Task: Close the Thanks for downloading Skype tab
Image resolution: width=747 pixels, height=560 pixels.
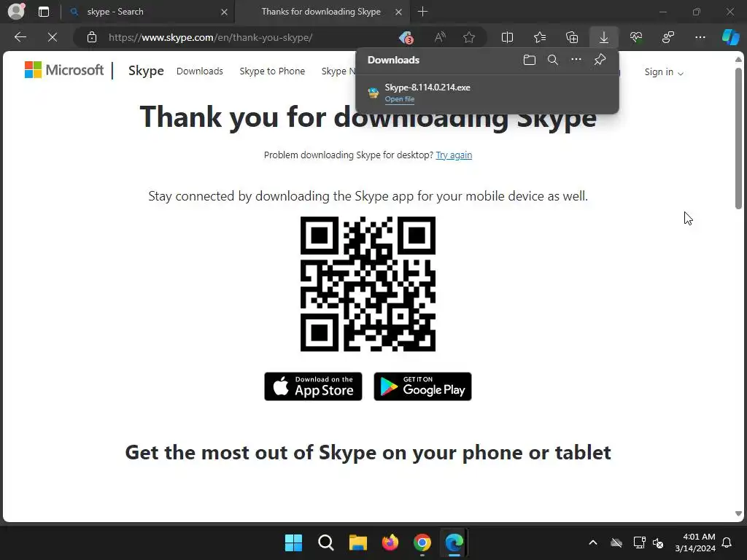Action: 399,12
